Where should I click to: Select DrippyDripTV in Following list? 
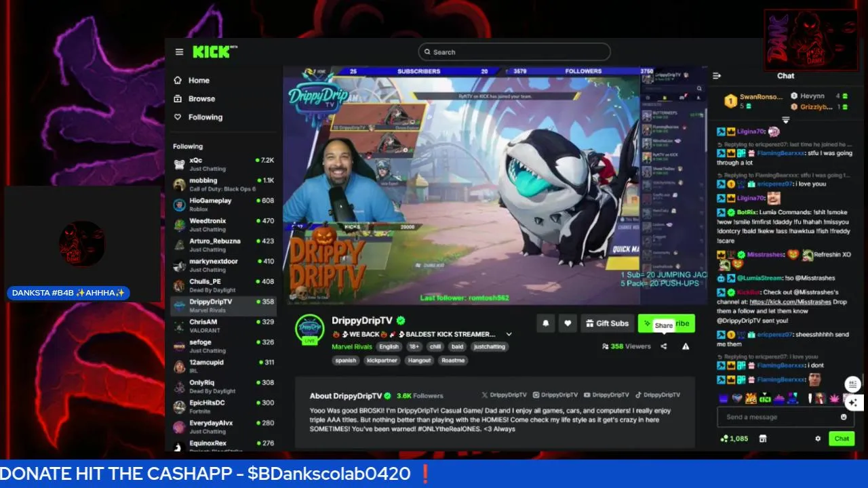pos(223,306)
